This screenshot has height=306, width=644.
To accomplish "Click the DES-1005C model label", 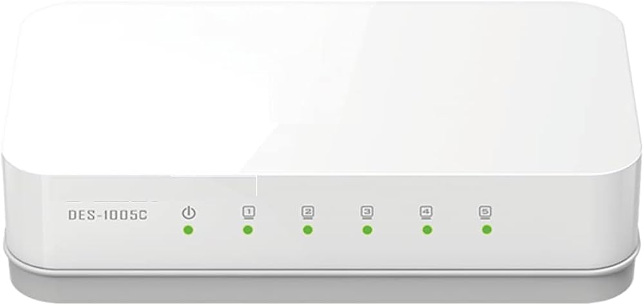I will [x=108, y=215].
